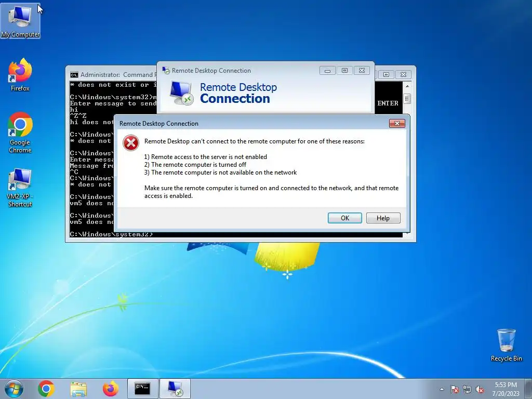Image resolution: width=532 pixels, height=399 pixels.
Task: Click Command Prompt scrollbar up arrow
Action: (407, 86)
